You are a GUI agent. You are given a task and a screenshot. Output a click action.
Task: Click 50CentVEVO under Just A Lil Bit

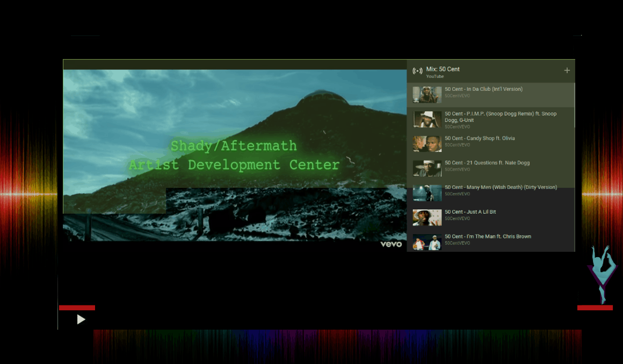pos(458,219)
